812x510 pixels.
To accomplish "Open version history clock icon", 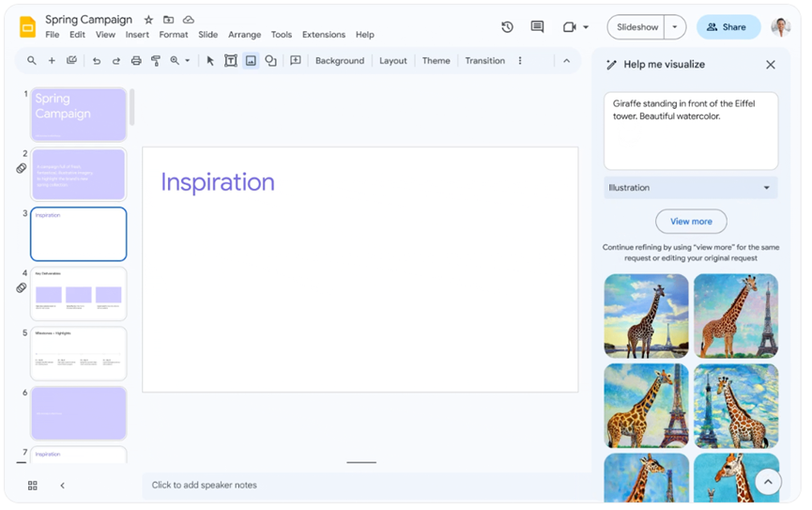I will [x=507, y=27].
